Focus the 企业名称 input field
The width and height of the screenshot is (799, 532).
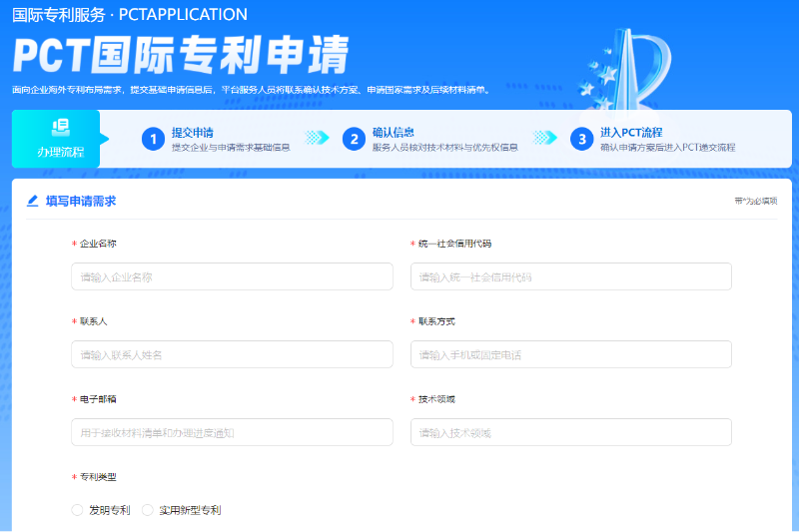tap(232, 276)
